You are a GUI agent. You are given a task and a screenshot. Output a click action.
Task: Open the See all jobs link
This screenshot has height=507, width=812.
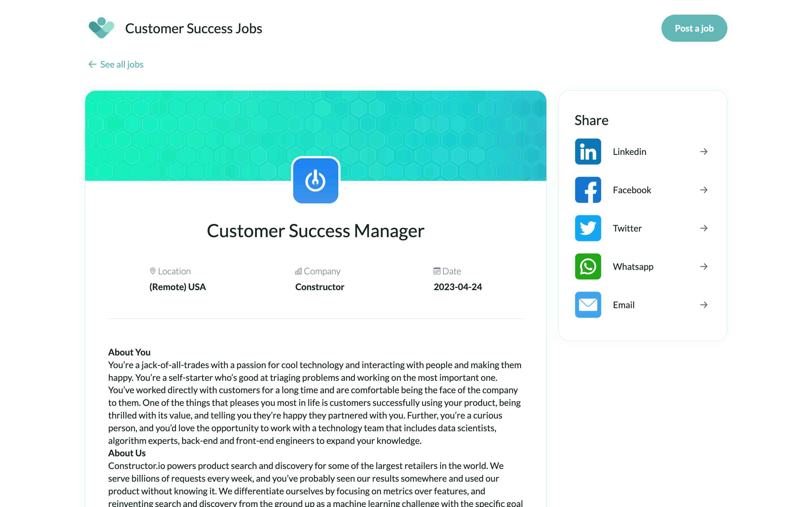pyautogui.click(x=122, y=65)
